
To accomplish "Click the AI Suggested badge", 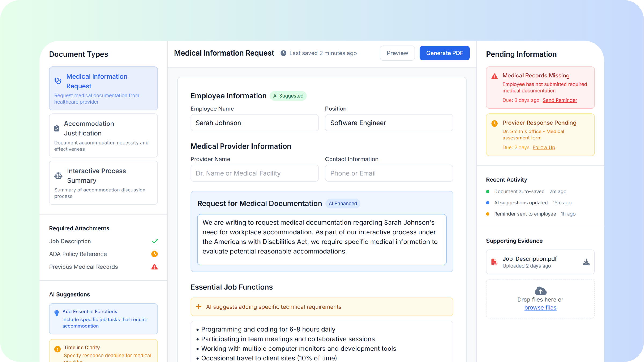I will (x=288, y=96).
